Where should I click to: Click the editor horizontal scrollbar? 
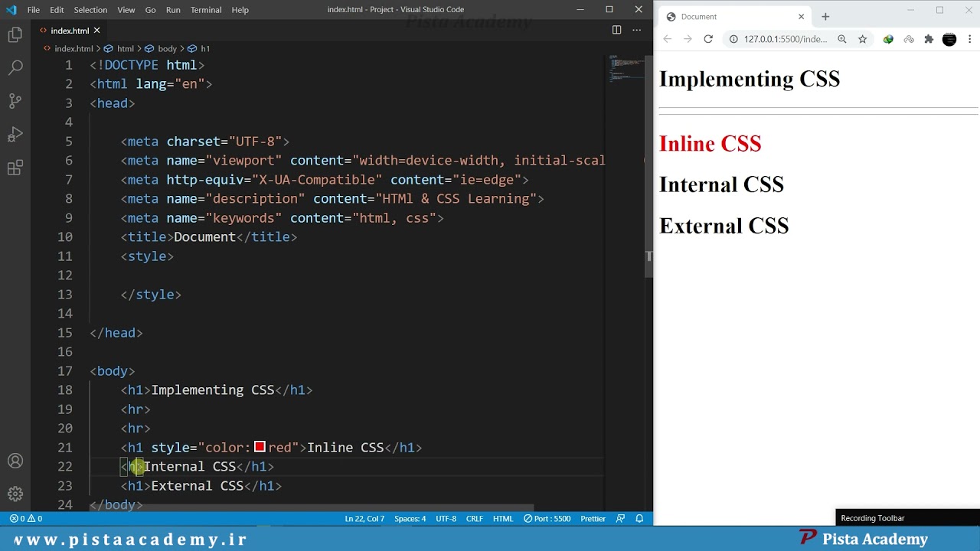(x=310, y=507)
